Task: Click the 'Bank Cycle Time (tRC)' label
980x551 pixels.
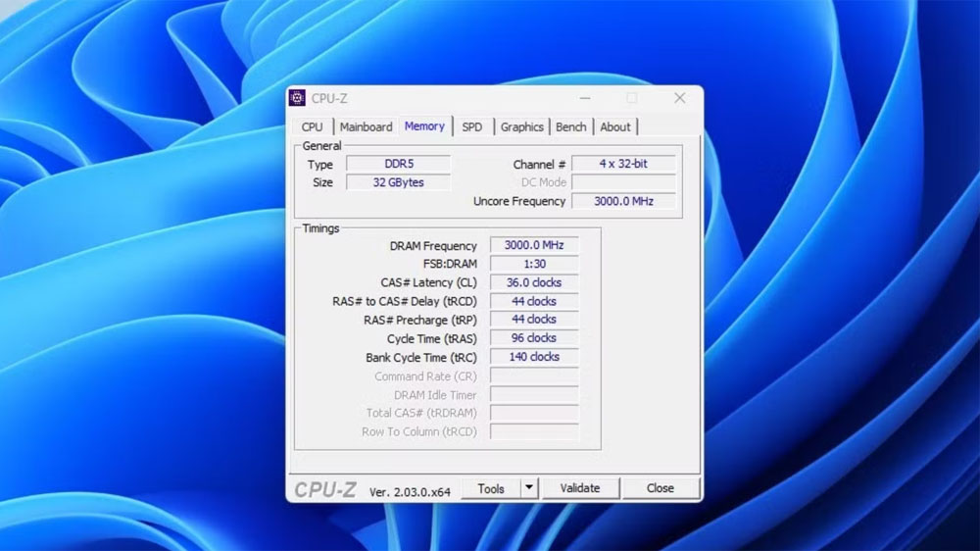Action: 421,358
